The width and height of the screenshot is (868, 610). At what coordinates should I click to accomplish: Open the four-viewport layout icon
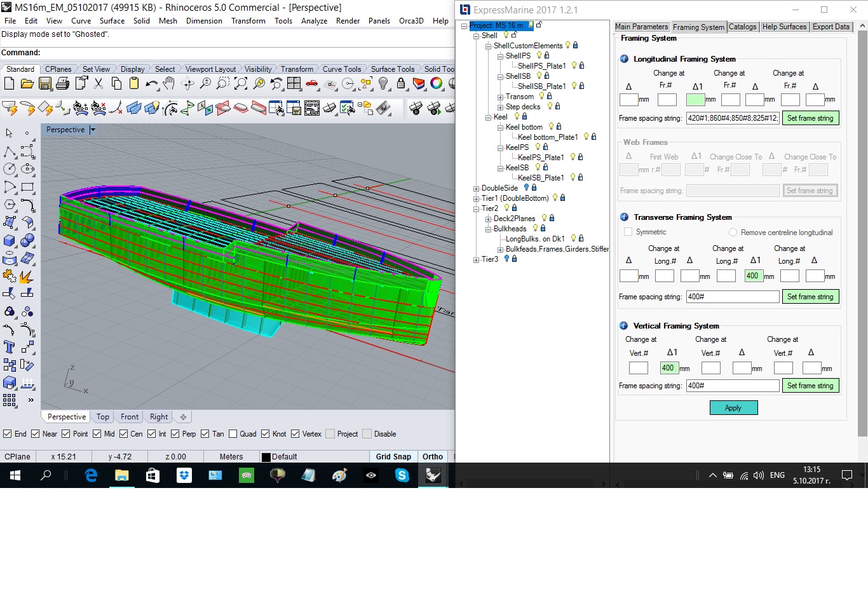[294, 84]
